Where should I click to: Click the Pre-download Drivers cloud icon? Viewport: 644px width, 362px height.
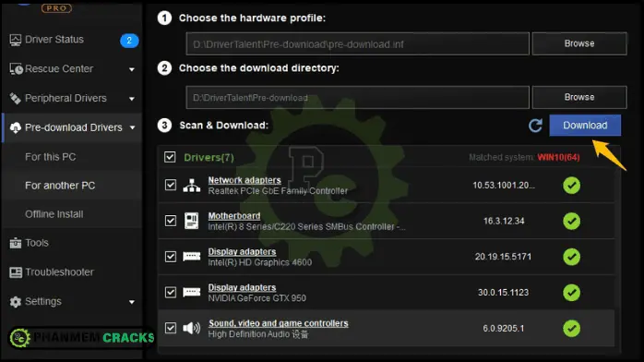(15, 127)
